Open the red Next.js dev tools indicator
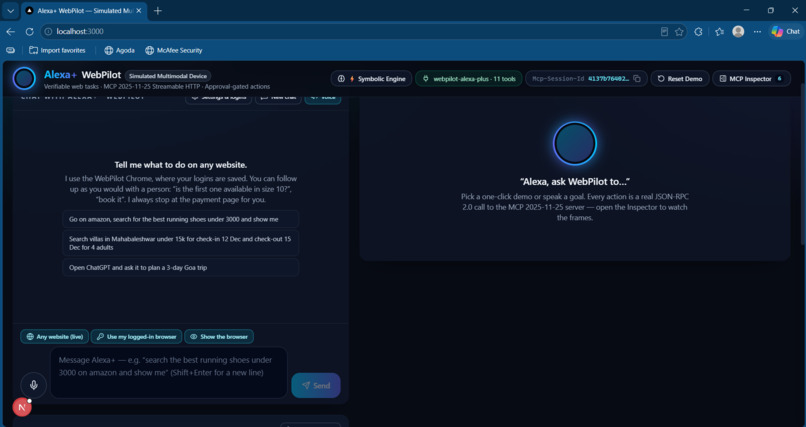 coord(22,407)
